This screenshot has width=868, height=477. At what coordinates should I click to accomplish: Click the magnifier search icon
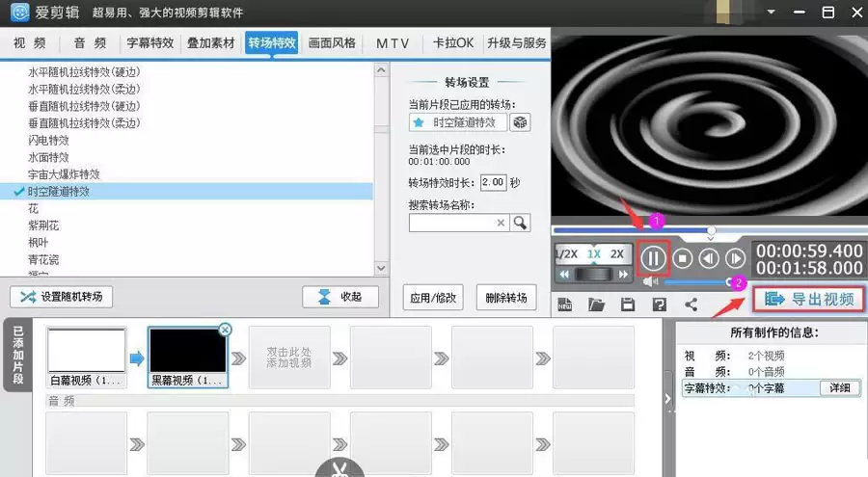coord(520,223)
